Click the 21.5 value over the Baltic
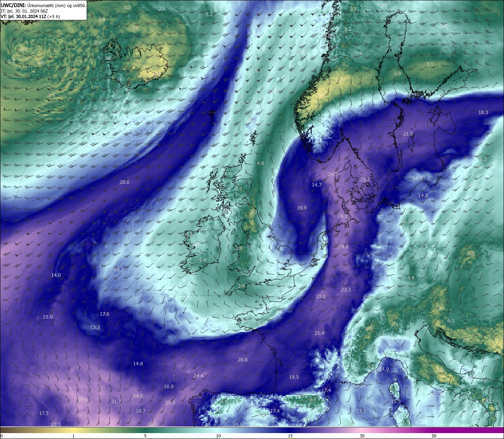The image size is (504, 439). (x=408, y=134)
